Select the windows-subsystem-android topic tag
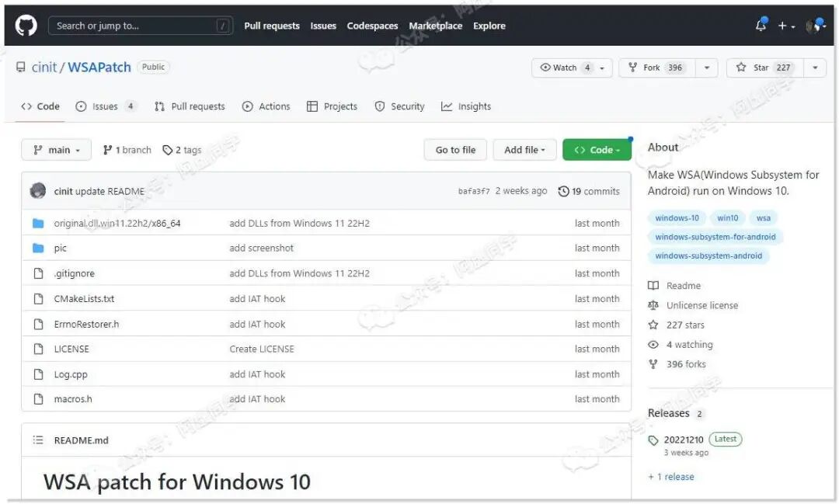The image size is (839, 504). click(708, 255)
